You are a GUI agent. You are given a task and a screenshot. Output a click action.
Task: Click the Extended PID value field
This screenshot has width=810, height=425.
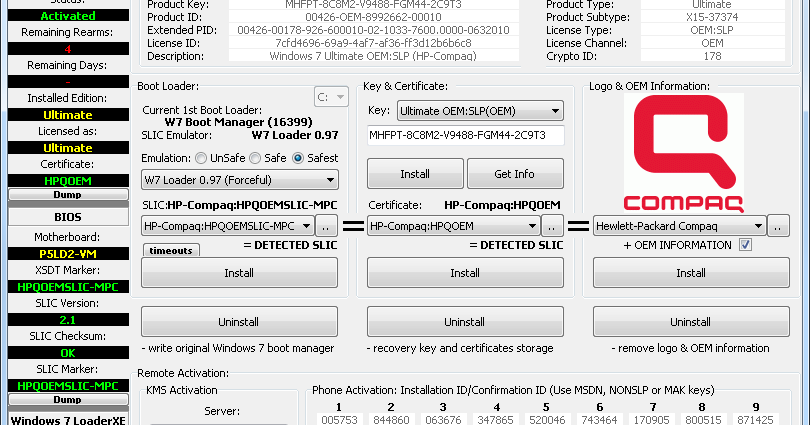pyautogui.click(x=374, y=30)
